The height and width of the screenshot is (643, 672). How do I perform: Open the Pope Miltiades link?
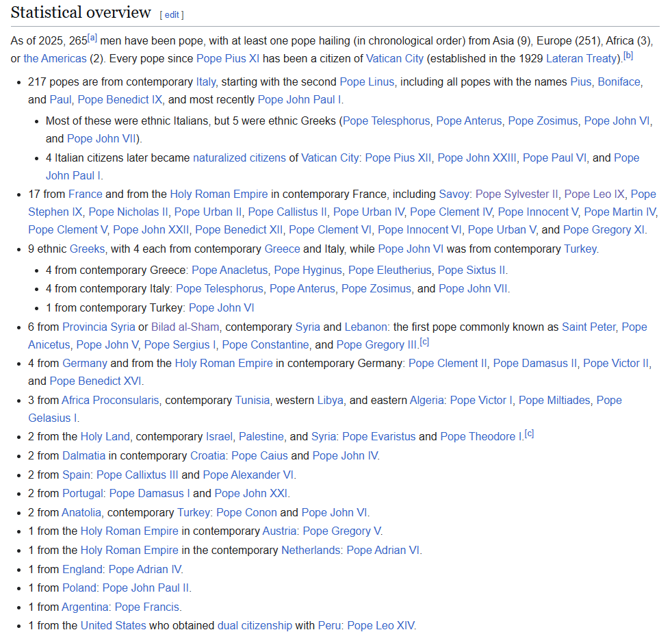pyautogui.click(x=554, y=401)
